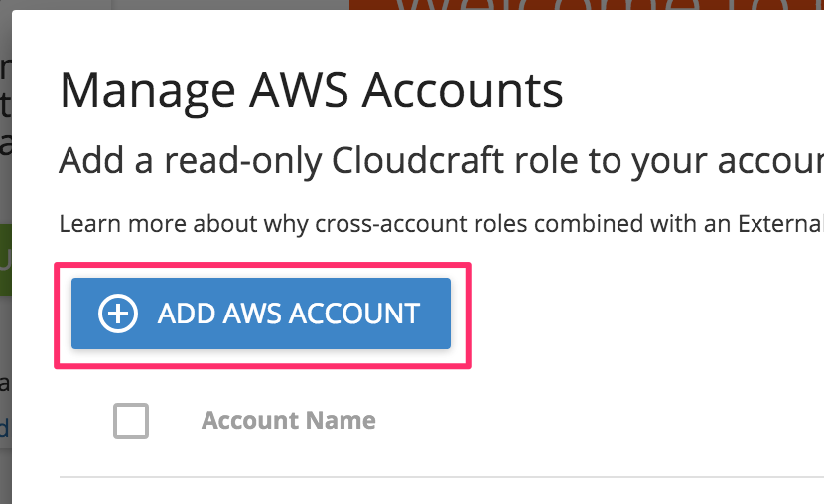Viewport: 824px width, 504px height.
Task: Sort by the Account Name column header
Action: coord(289,420)
